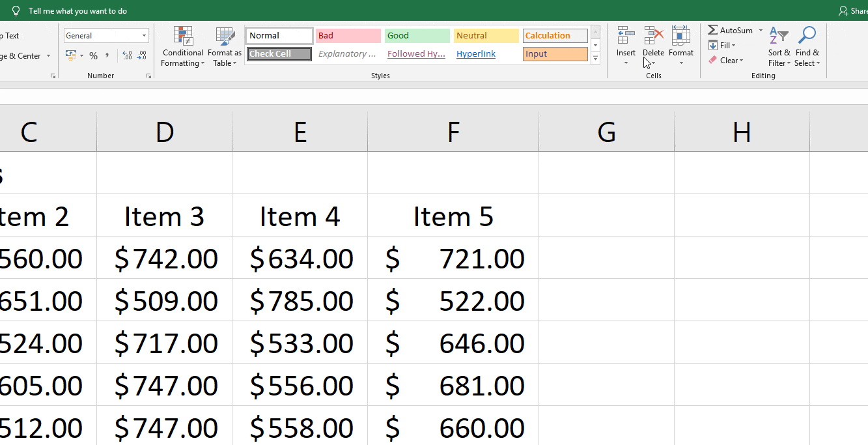The height and width of the screenshot is (445, 868).
Task: Open Conditional Formatting options
Action: [182, 46]
